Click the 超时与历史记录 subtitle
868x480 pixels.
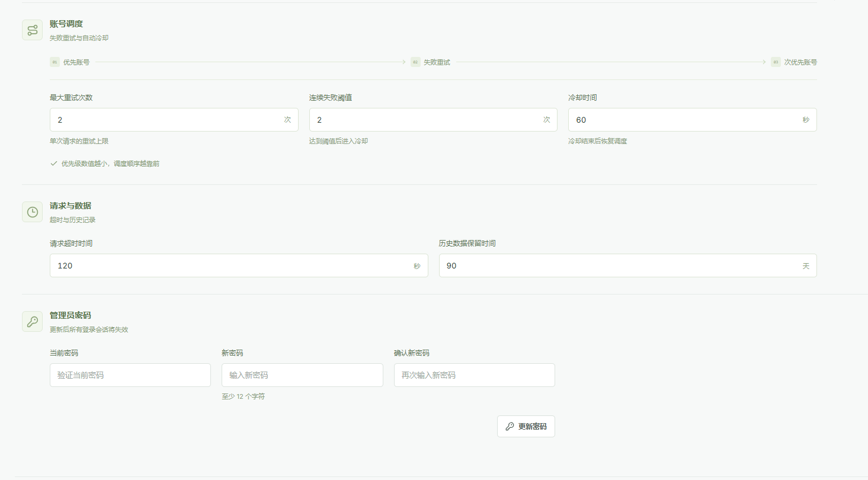(72, 220)
